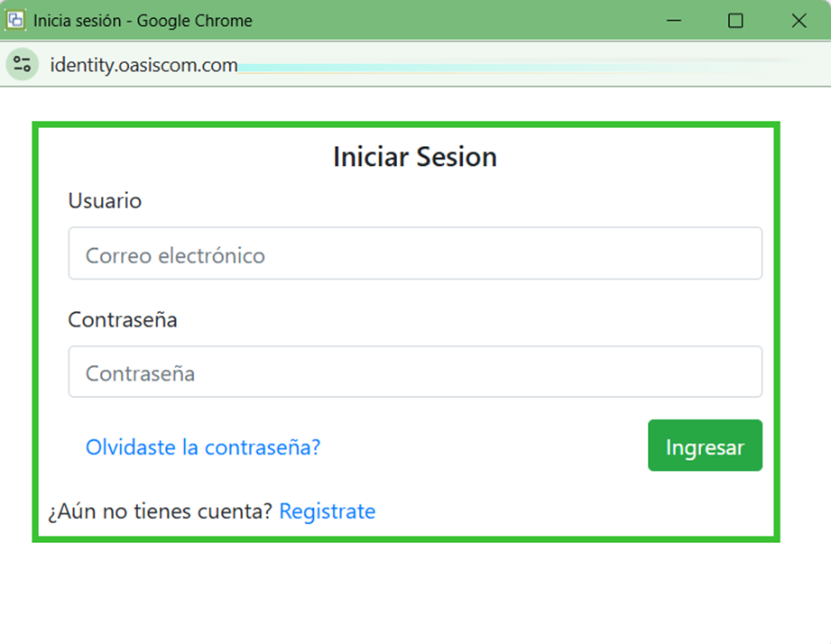Click the Iniciar Sesion heading
831x644 pixels.
click(415, 157)
